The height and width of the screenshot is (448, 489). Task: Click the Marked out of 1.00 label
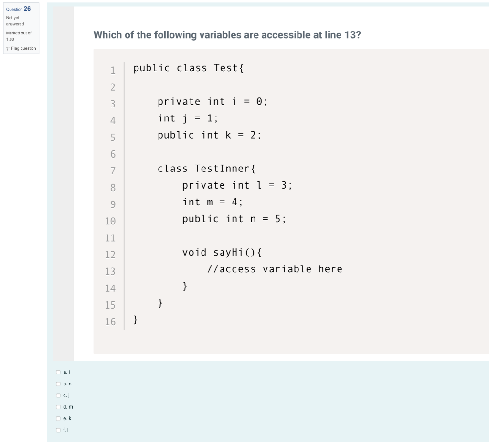click(x=19, y=36)
